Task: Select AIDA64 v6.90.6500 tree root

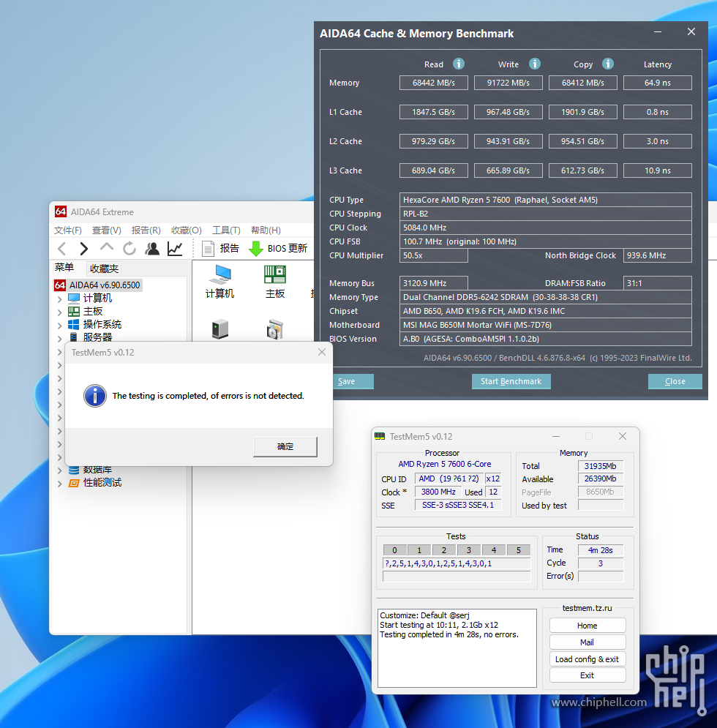Action: 97,285
